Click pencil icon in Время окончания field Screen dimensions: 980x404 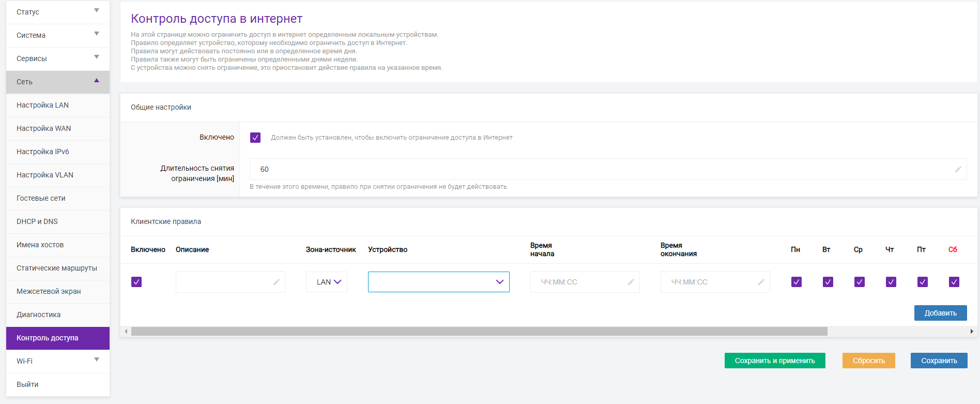click(761, 282)
